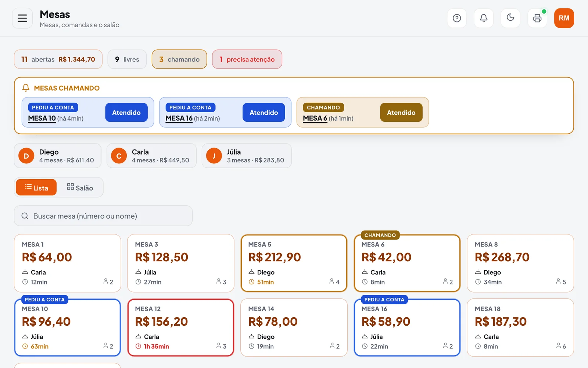The image size is (588, 368).
Task: Filter by 9 livres tables chip
Action: click(127, 59)
